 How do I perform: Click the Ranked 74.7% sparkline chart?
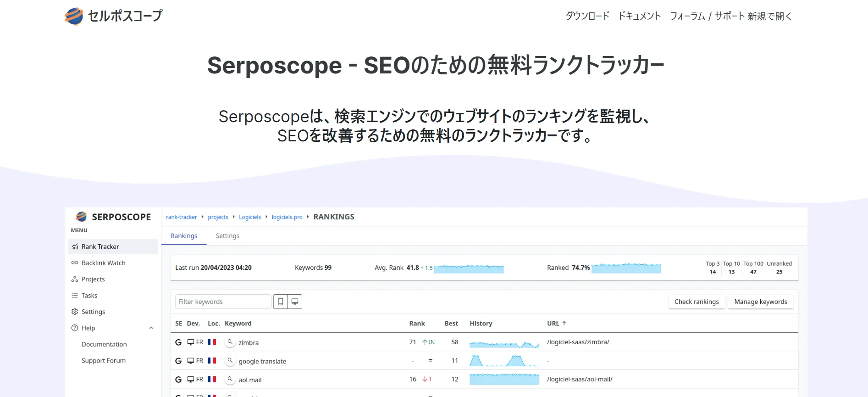coord(626,268)
